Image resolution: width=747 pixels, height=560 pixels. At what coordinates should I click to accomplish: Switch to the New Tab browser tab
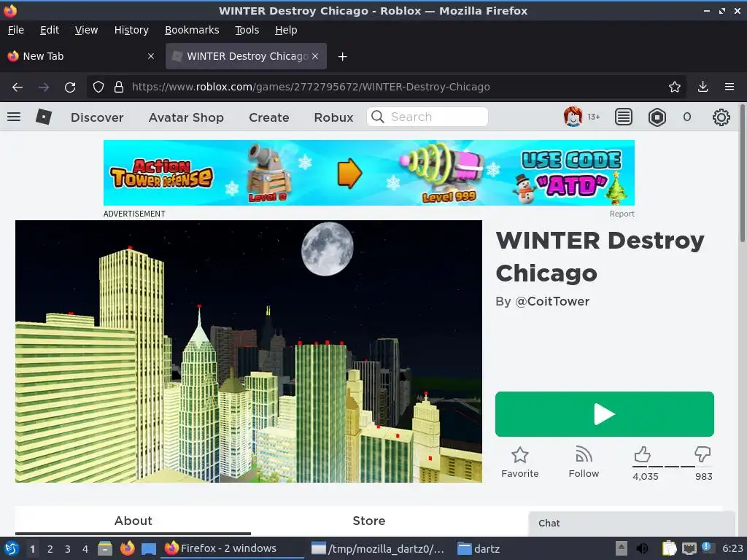pos(81,56)
